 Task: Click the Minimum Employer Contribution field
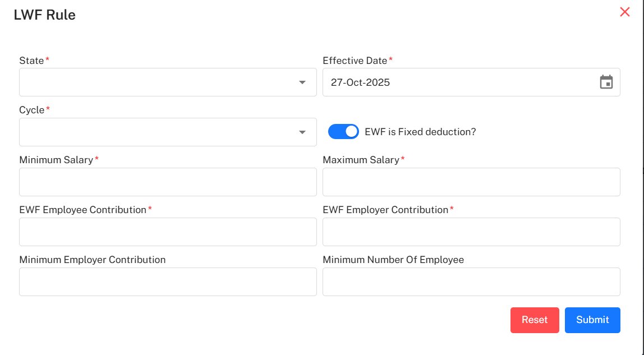[168, 282]
